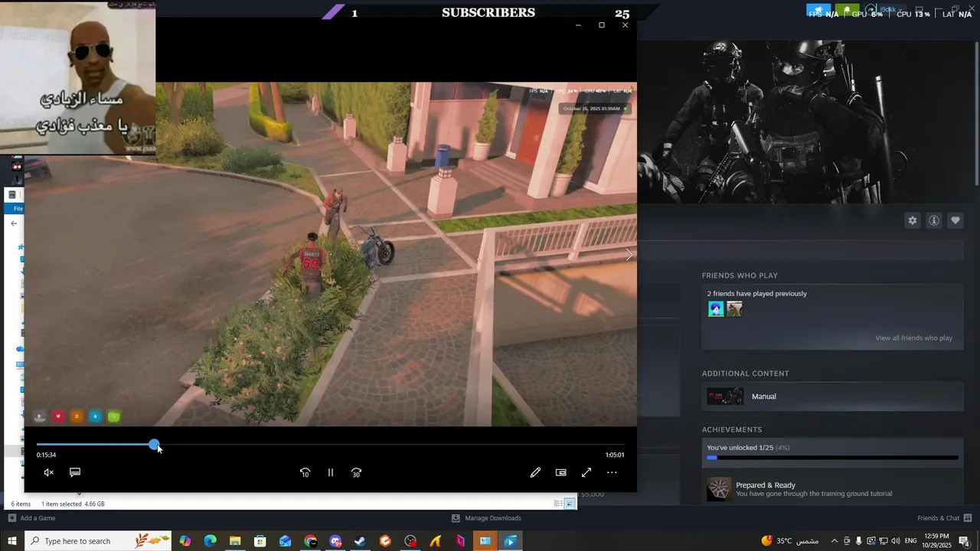The image size is (980, 551).
Task: Unmute the video player volume
Action: click(48, 472)
